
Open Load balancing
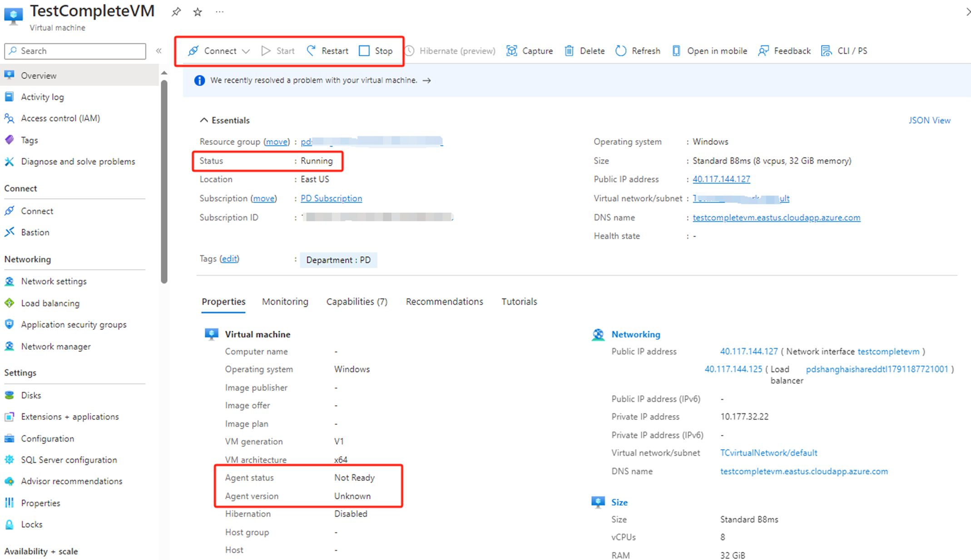coord(50,303)
